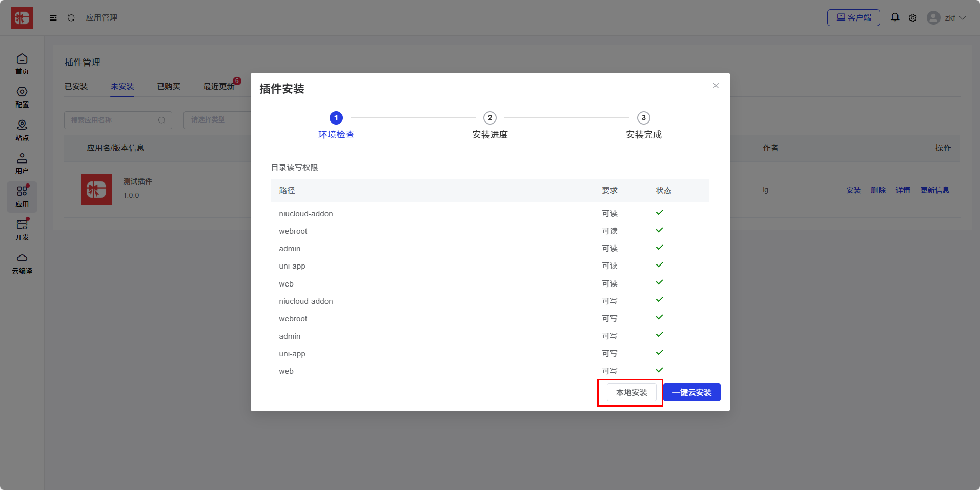Click the red logo in the top-left corner
The width and height of the screenshot is (980, 490).
(22, 18)
